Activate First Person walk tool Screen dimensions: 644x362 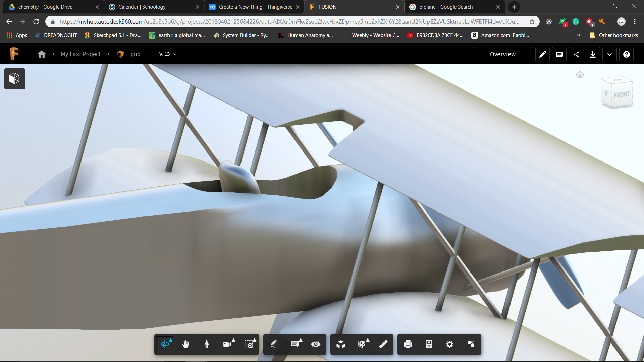pyautogui.click(x=207, y=344)
